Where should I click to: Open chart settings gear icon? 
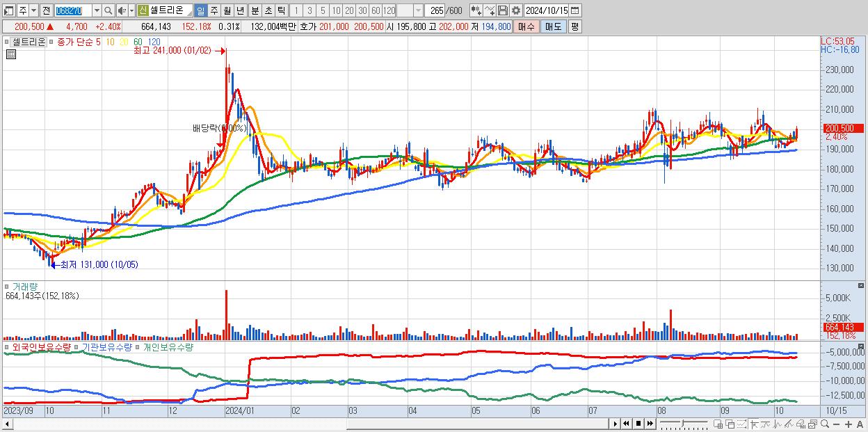pyautogui.click(x=515, y=10)
